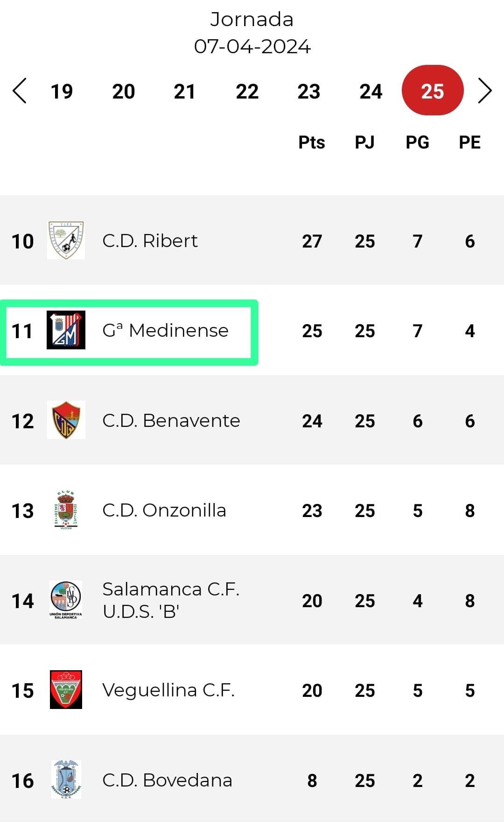Click the C.D. Onzonilla club crest
504x822 pixels.
(66, 510)
